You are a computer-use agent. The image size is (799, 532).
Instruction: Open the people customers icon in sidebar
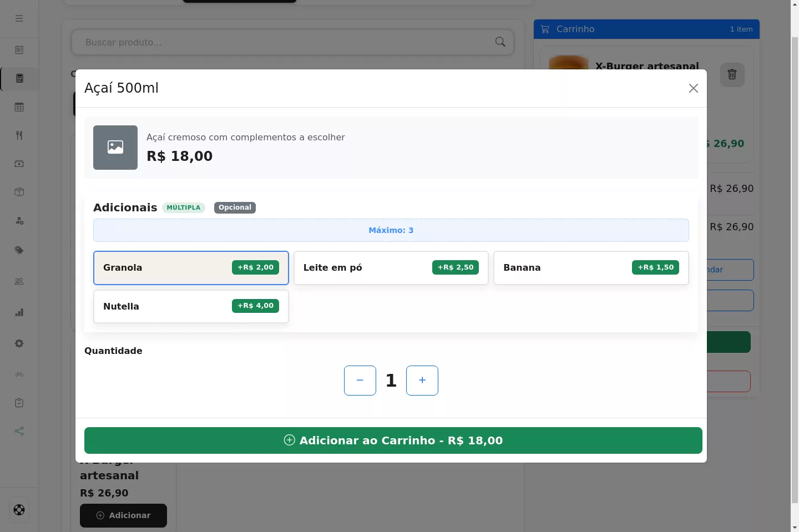[x=19, y=281]
